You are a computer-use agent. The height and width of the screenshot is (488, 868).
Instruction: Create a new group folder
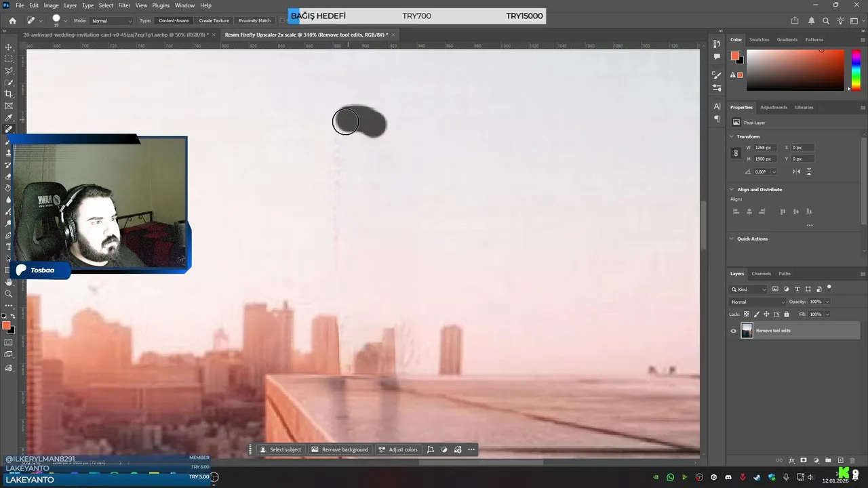click(828, 460)
